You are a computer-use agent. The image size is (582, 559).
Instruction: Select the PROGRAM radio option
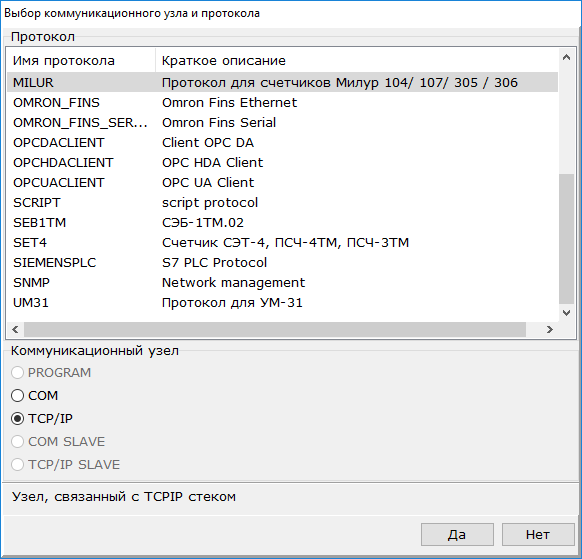pos(17,373)
